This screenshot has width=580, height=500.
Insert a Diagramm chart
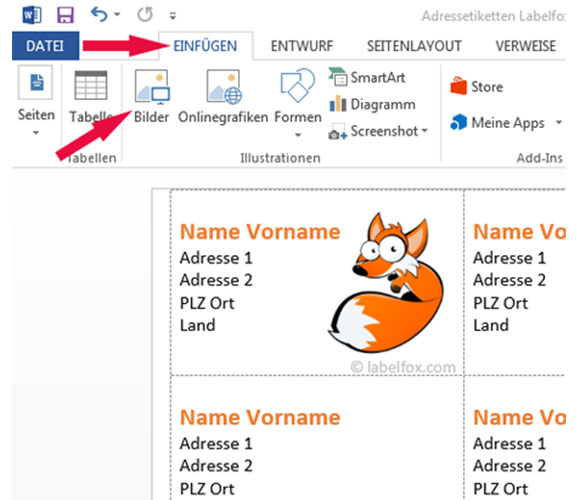372,104
